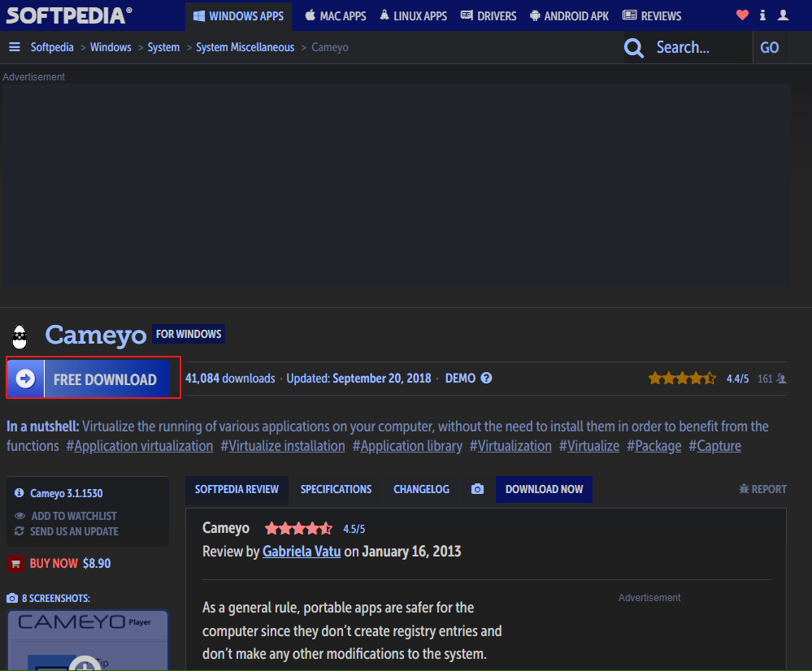Click the Cameyo app icon
Viewport: 812px width, 671px height.
coord(20,336)
